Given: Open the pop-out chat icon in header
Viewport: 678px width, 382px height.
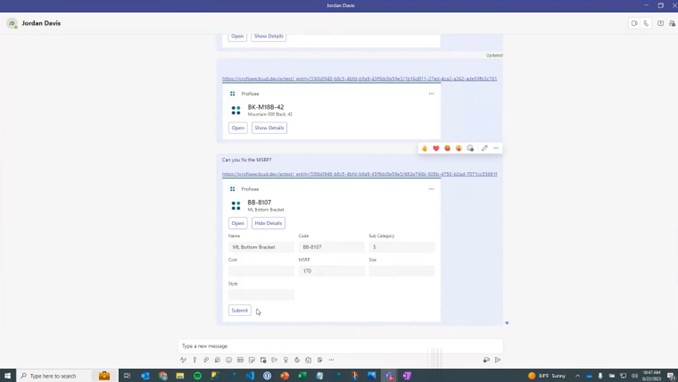Looking at the screenshot, I should pyautogui.click(x=660, y=23).
